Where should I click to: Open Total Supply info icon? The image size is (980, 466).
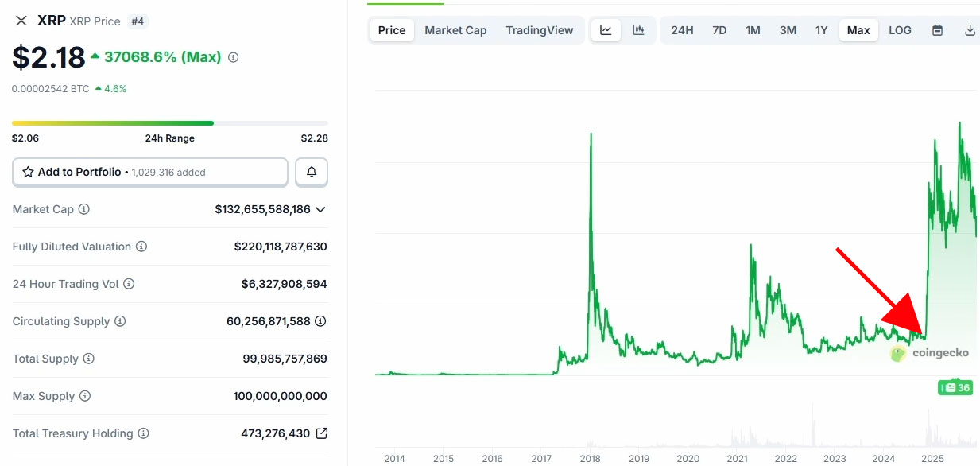point(89,359)
